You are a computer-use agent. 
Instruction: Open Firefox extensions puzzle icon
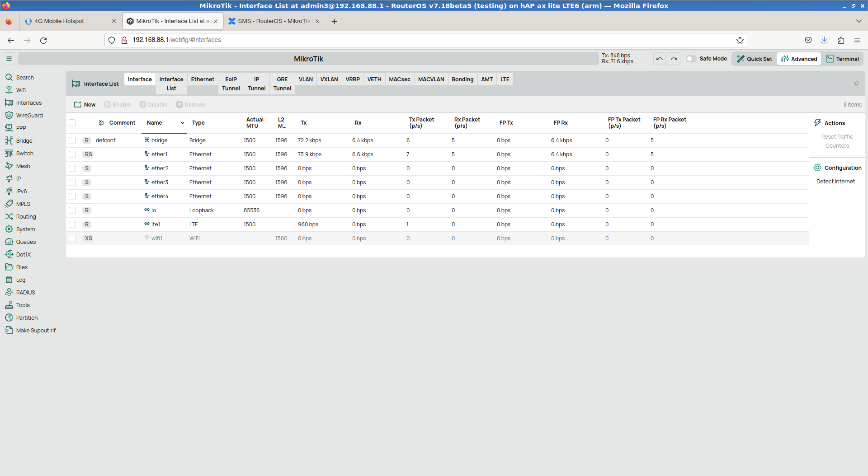(x=841, y=40)
